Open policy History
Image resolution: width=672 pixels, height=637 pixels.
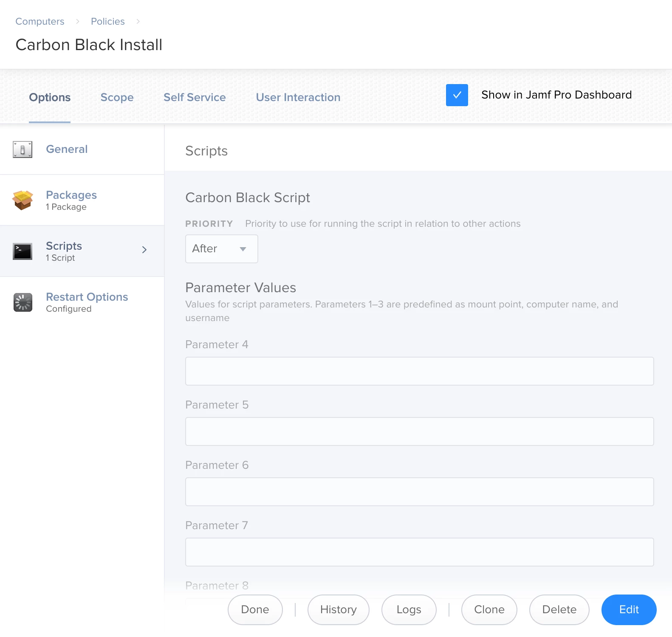point(338,610)
